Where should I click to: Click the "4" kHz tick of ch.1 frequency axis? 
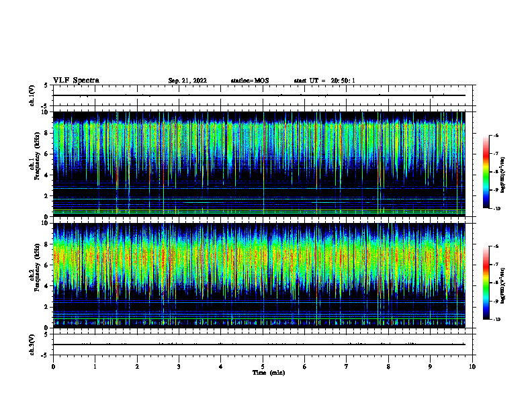pyautogui.click(x=47, y=175)
